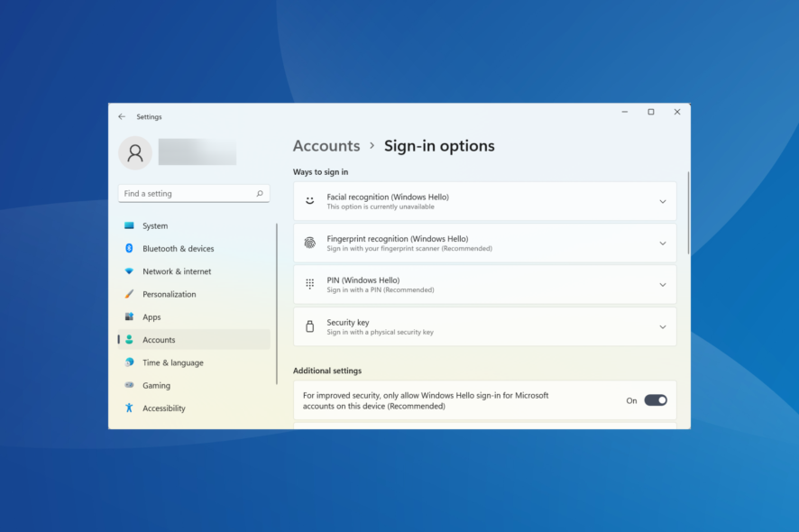This screenshot has width=799, height=532.
Task: Click the PIN keypad dots icon
Action: pyautogui.click(x=310, y=284)
